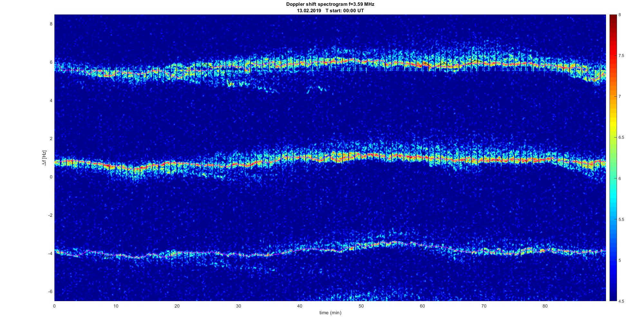Viewport: 644px width, 323px height.
Task: Click the y-axis tick label '-6'
Action: [x=50, y=292]
